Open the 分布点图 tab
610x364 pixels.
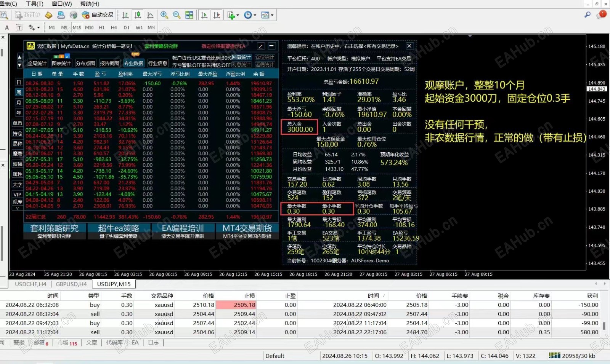85,63
